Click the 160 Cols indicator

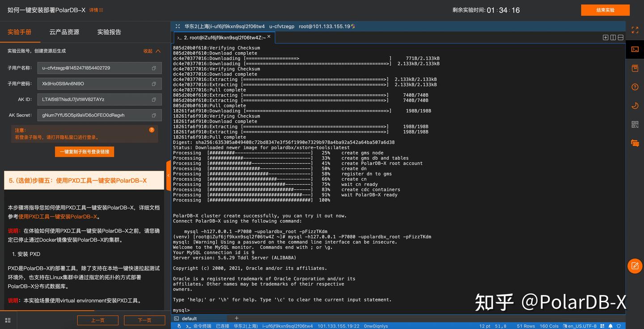pos(549,326)
